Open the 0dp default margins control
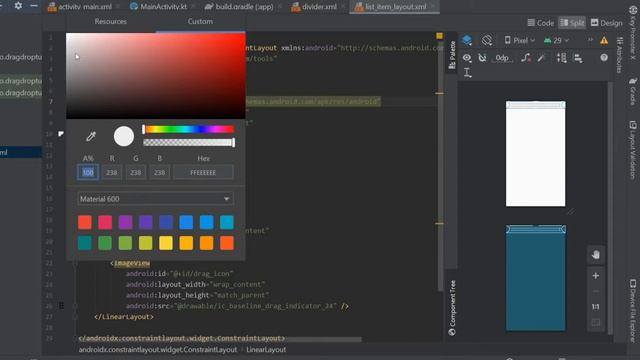This screenshot has width=640, height=360. (502, 58)
